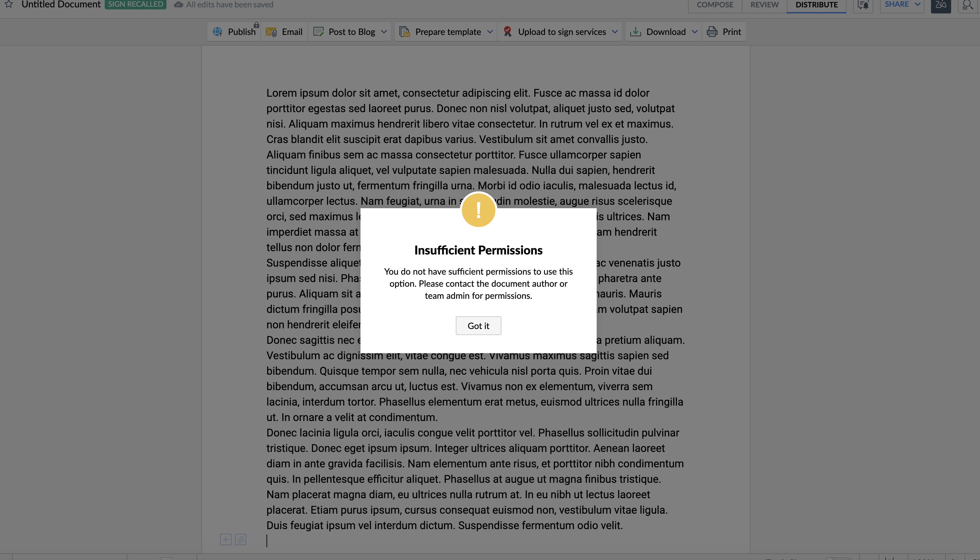This screenshot has height=560, width=980.
Task: Click the paragraph format icon beside cursor
Action: [241, 539]
